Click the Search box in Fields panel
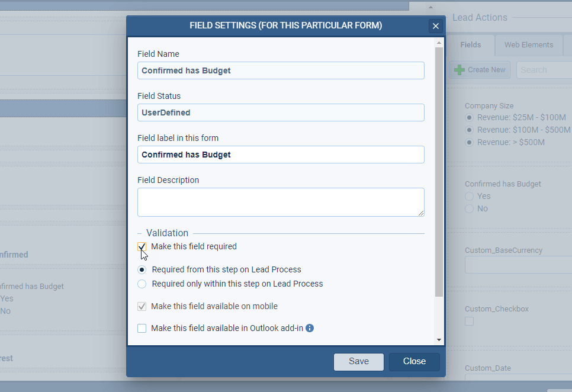 544,70
